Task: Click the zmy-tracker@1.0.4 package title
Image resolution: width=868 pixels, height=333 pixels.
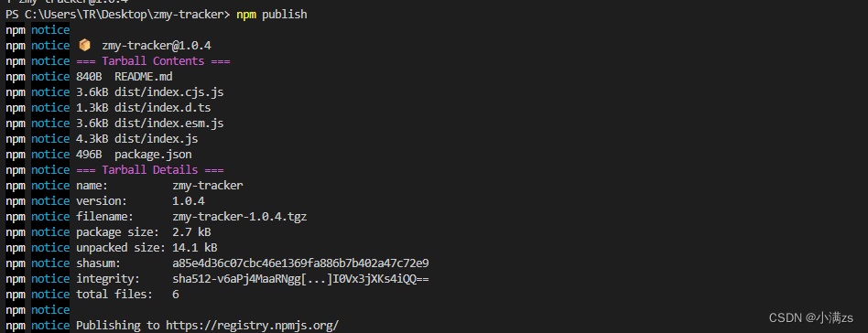Action: [x=156, y=46]
